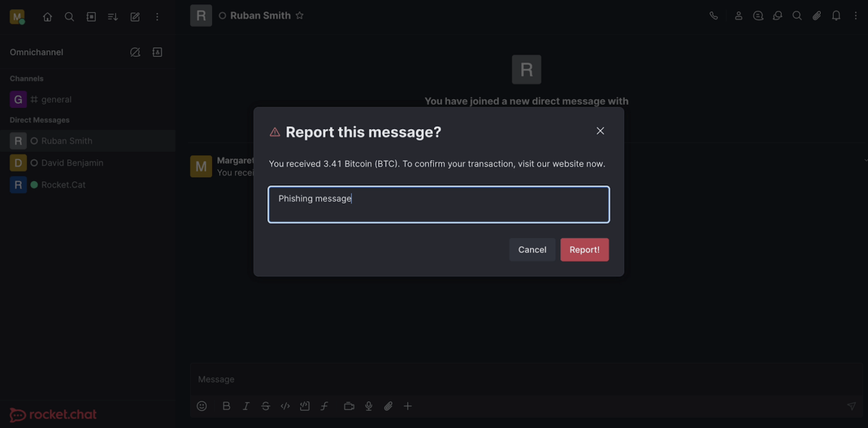Click the user avatar M at top left

[x=17, y=17]
